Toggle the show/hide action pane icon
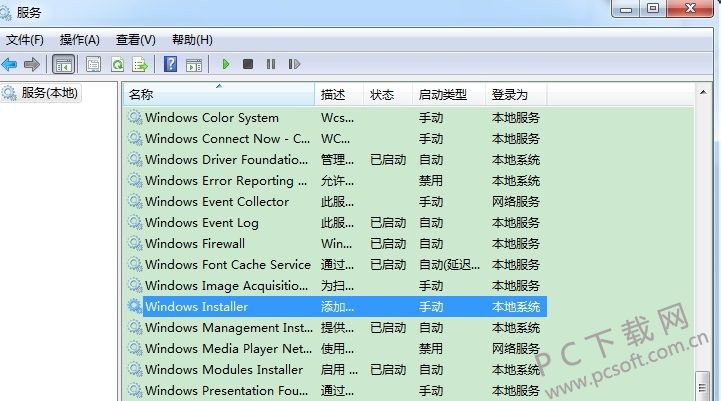 194,64
